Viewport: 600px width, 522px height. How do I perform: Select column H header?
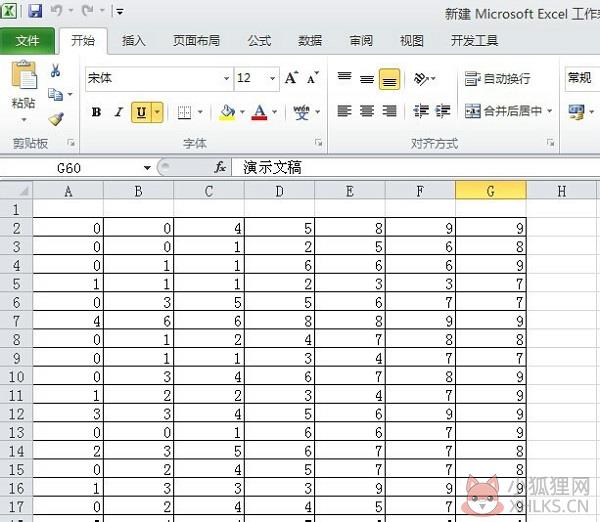[x=562, y=191]
